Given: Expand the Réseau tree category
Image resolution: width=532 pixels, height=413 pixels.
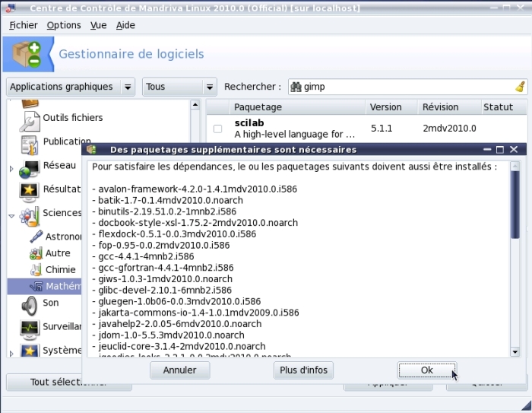Looking at the screenshot, I should tap(11, 168).
